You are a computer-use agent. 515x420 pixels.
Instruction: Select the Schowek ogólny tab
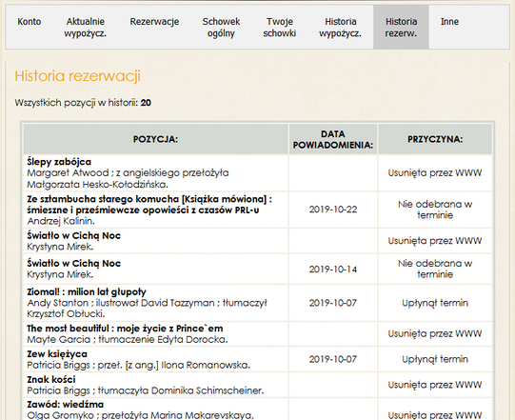(x=221, y=28)
